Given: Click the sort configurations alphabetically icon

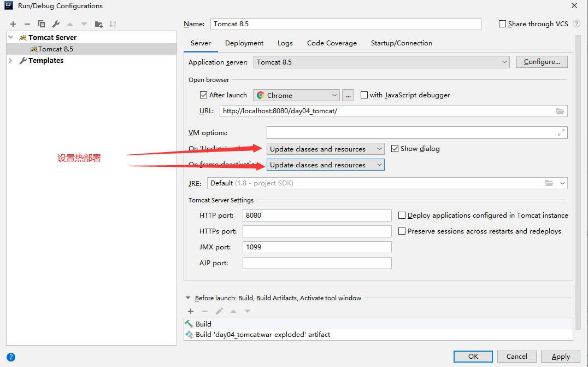Looking at the screenshot, I should tap(113, 24).
